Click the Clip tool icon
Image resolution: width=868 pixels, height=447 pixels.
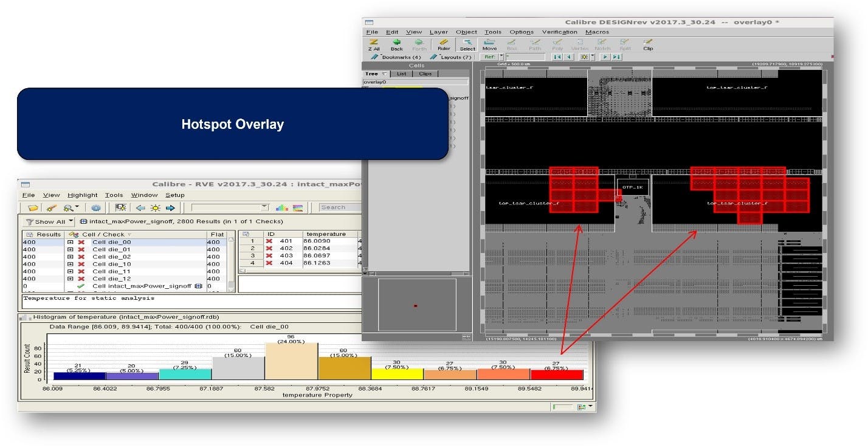[x=648, y=44]
